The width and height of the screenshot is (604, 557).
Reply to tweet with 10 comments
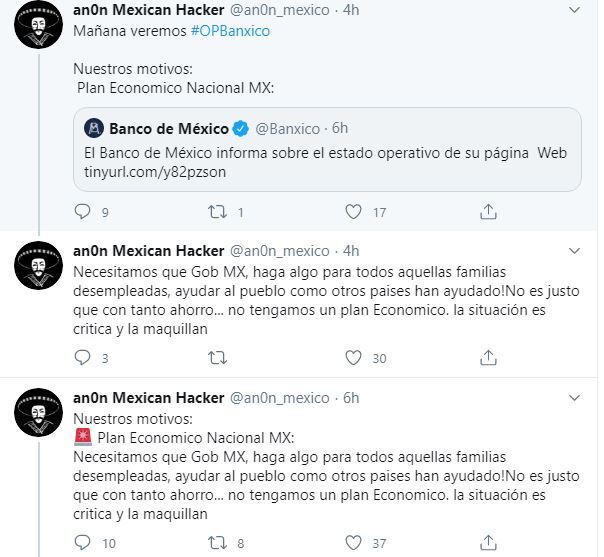coord(82,543)
